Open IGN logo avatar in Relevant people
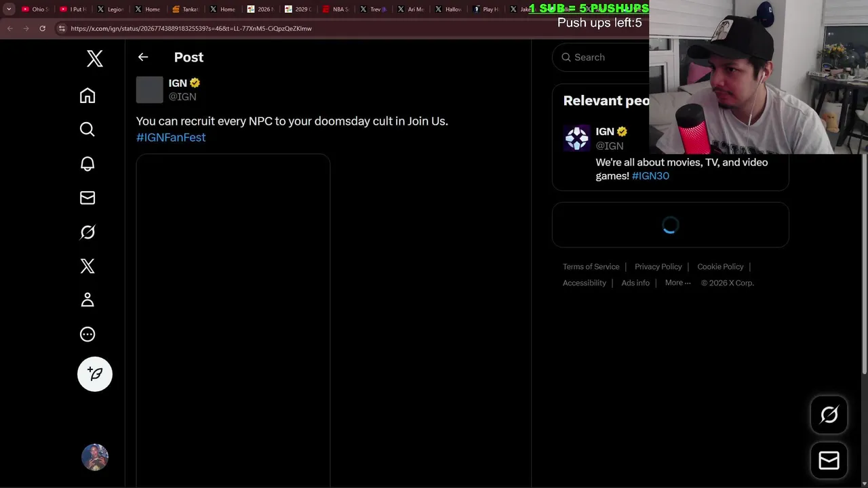The image size is (868, 488). click(x=577, y=138)
